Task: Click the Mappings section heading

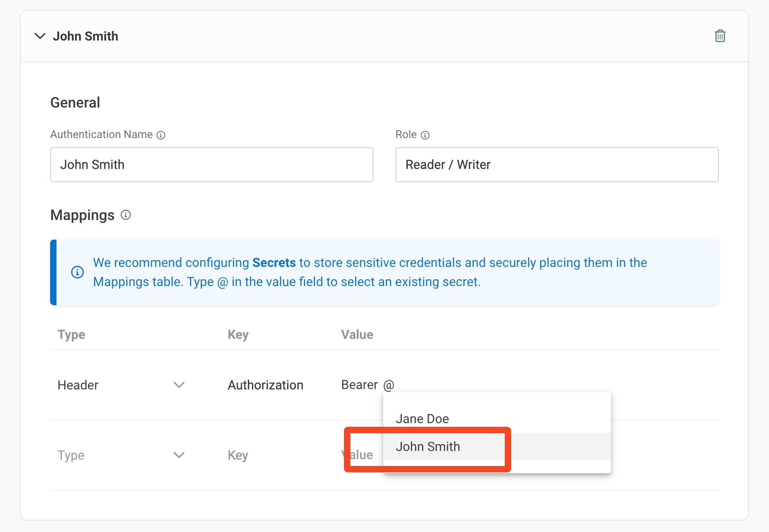Action: click(x=82, y=215)
